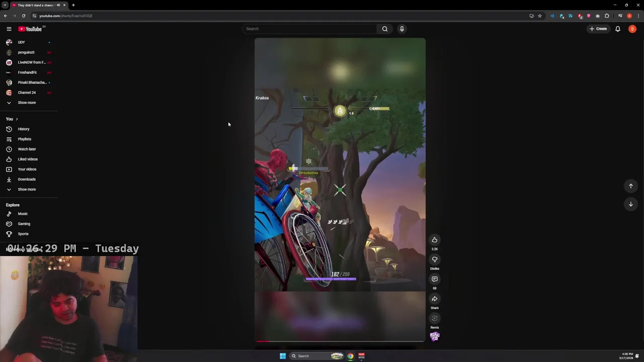Click the Explore section heading
644x362 pixels.
[x=13, y=205]
